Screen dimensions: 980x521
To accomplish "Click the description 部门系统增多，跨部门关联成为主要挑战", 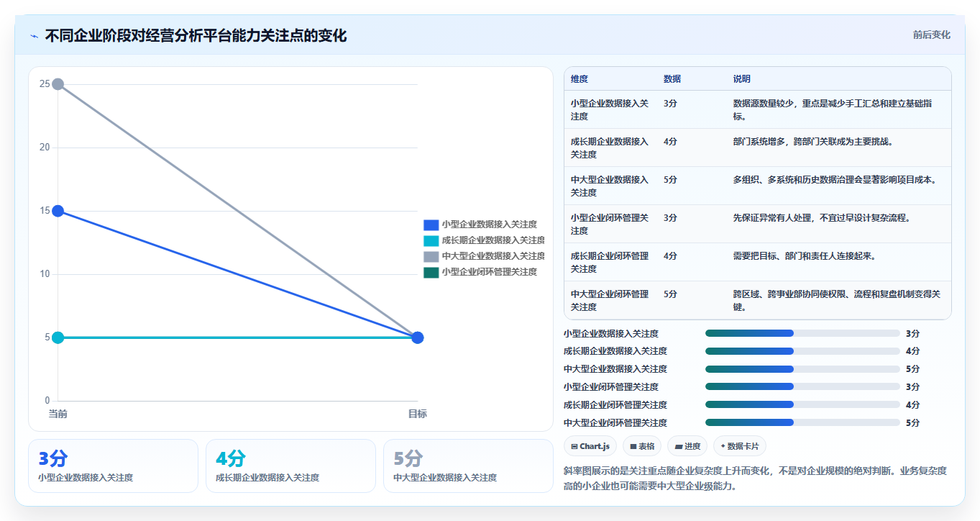I will (x=812, y=142).
